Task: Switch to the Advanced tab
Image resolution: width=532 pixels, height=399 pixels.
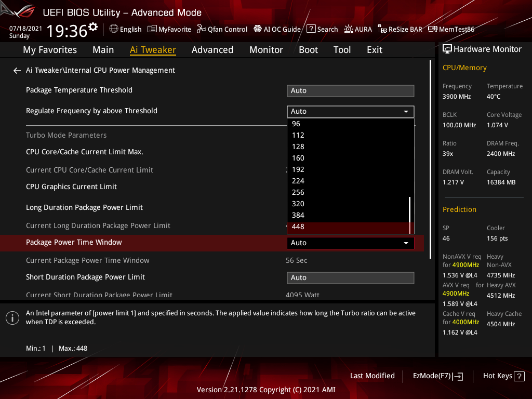Action: click(x=212, y=49)
